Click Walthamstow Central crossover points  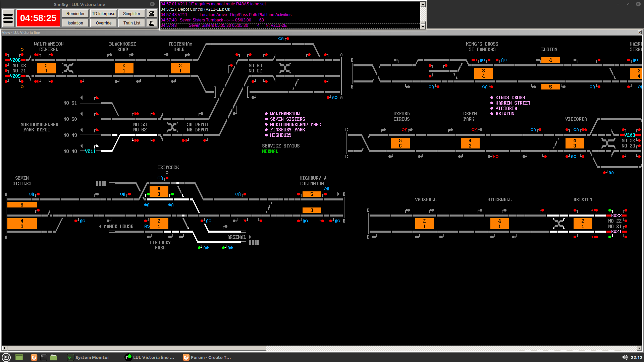point(68,68)
